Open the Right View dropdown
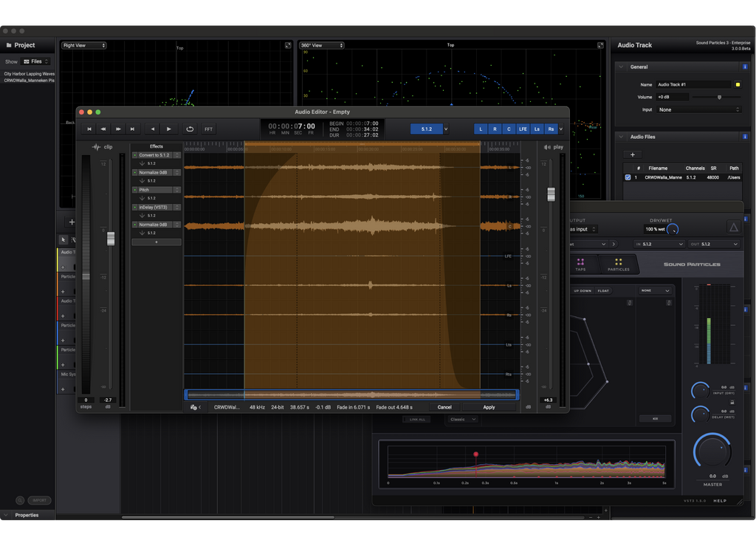 83,45
